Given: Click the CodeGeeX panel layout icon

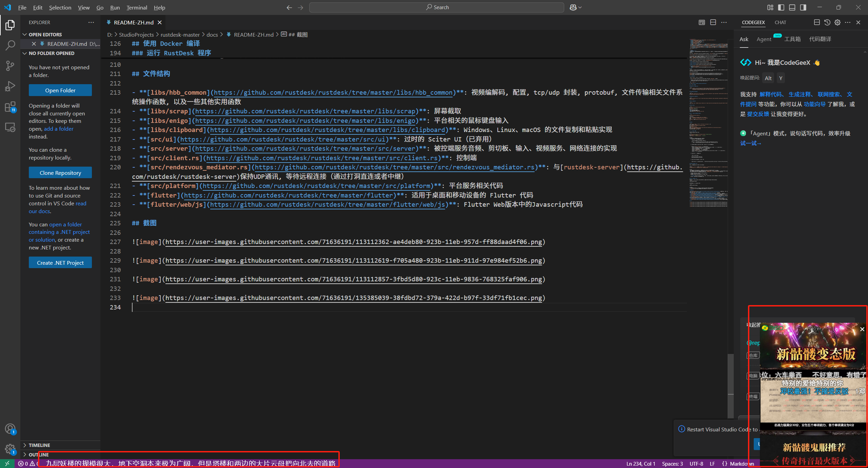Looking at the screenshot, I should click(817, 22).
